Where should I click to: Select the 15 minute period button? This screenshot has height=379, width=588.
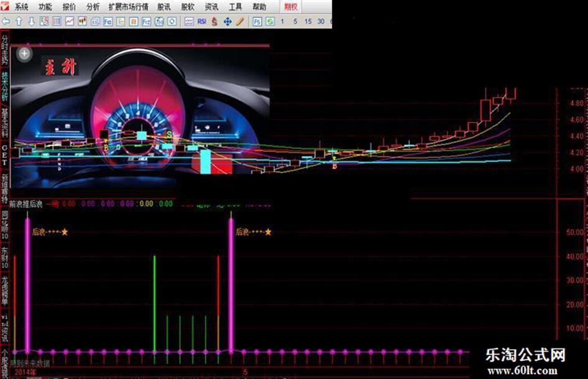coord(308,21)
